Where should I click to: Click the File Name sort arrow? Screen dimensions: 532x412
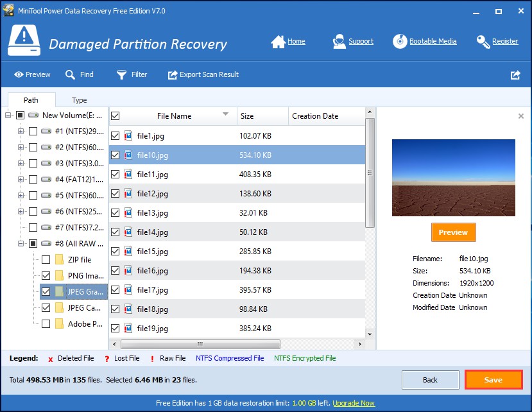click(x=225, y=114)
